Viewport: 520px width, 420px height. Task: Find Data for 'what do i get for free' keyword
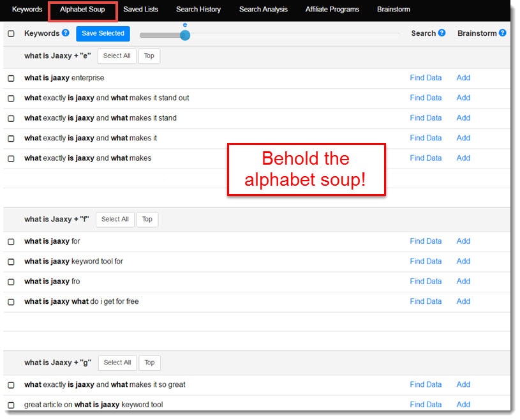[x=426, y=301]
